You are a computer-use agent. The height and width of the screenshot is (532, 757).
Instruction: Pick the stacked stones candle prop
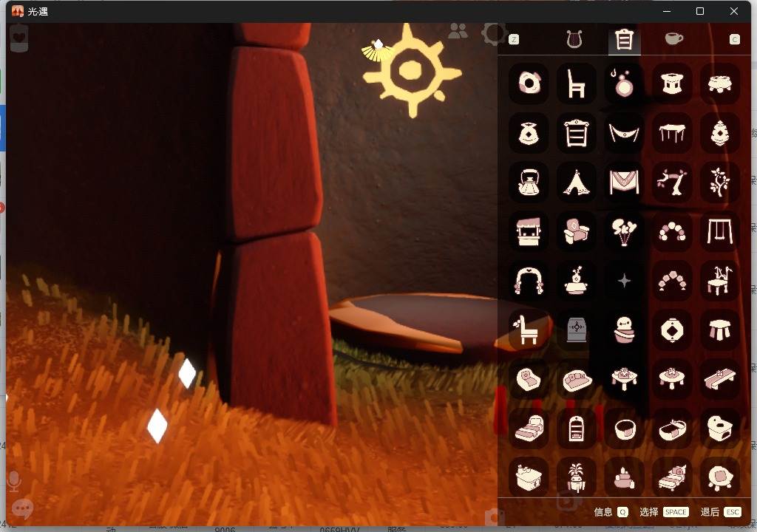[624, 477]
